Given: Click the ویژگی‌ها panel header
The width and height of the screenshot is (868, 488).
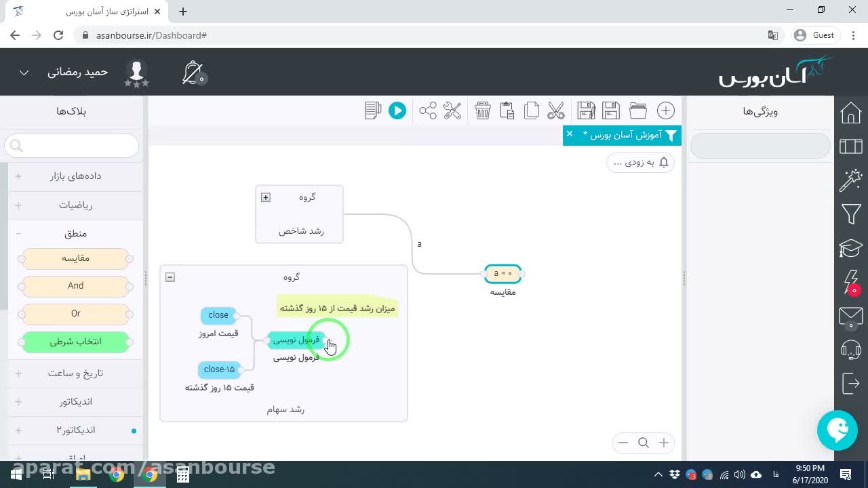Looking at the screenshot, I should coord(760,111).
